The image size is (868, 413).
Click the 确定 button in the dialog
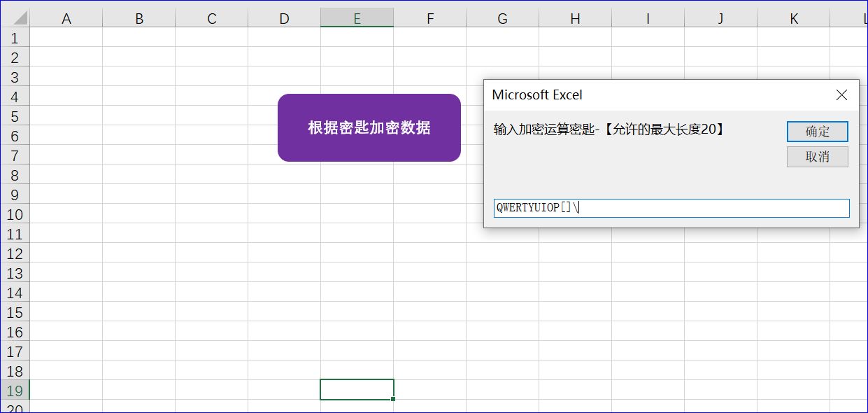[x=817, y=132]
